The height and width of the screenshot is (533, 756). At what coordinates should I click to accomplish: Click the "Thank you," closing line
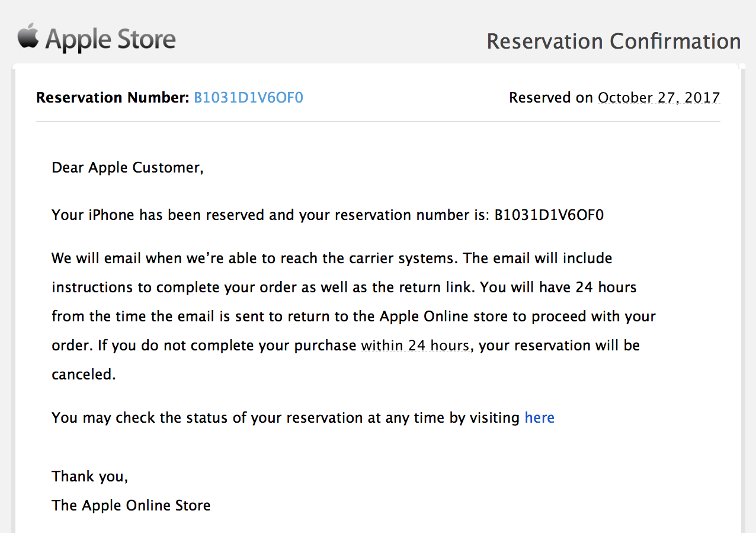click(89, 476)
